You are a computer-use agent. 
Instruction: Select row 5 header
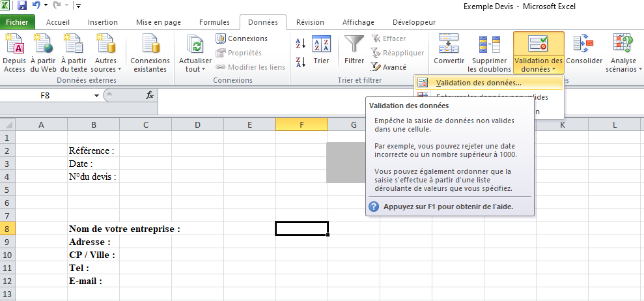[7, 190]
